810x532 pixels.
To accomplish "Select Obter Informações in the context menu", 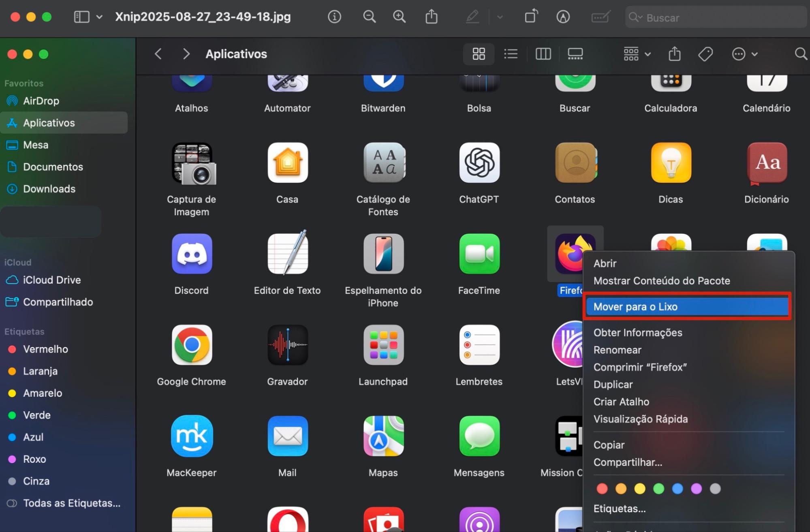I will [638, 332].
